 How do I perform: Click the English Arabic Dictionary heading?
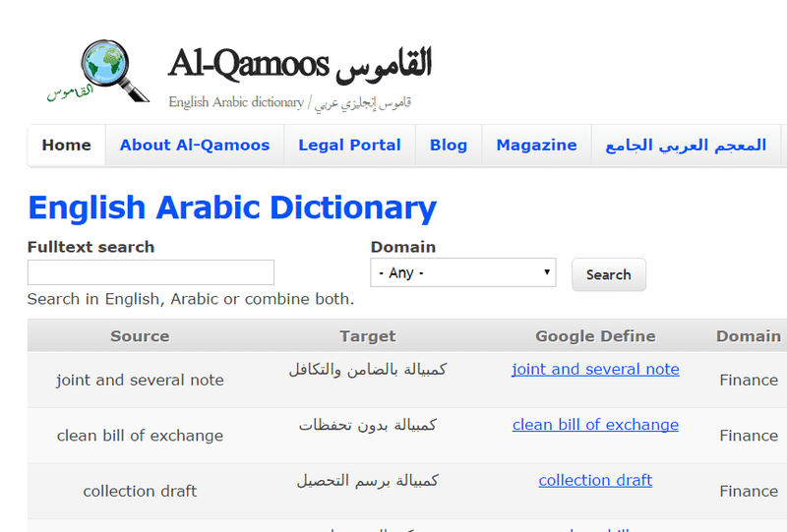pos(232,207)
